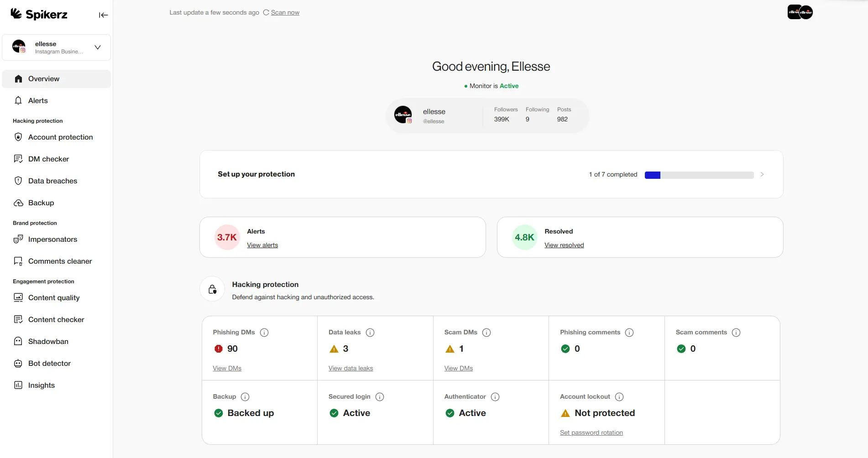The image size is (868, 458).
Task: Open Account protection section
Action: 57,137
